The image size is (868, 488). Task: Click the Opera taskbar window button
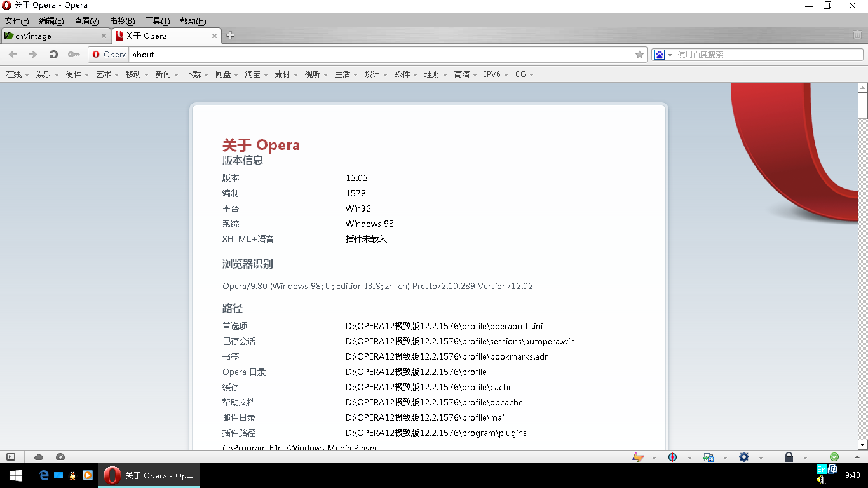point(149,475)
